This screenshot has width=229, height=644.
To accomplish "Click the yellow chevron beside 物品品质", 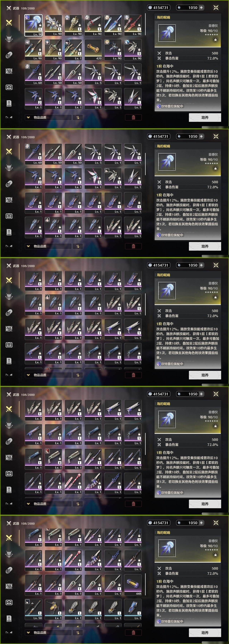I will point(28,117).
